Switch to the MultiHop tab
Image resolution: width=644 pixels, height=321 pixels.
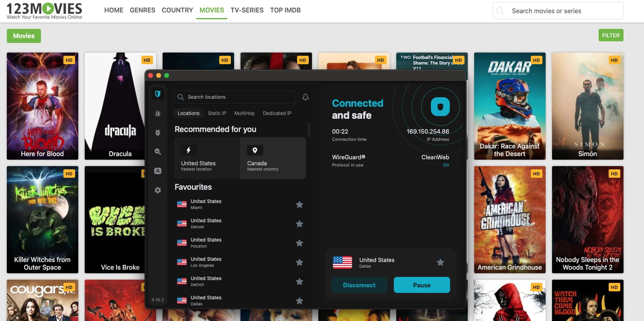tap(244, 113)
